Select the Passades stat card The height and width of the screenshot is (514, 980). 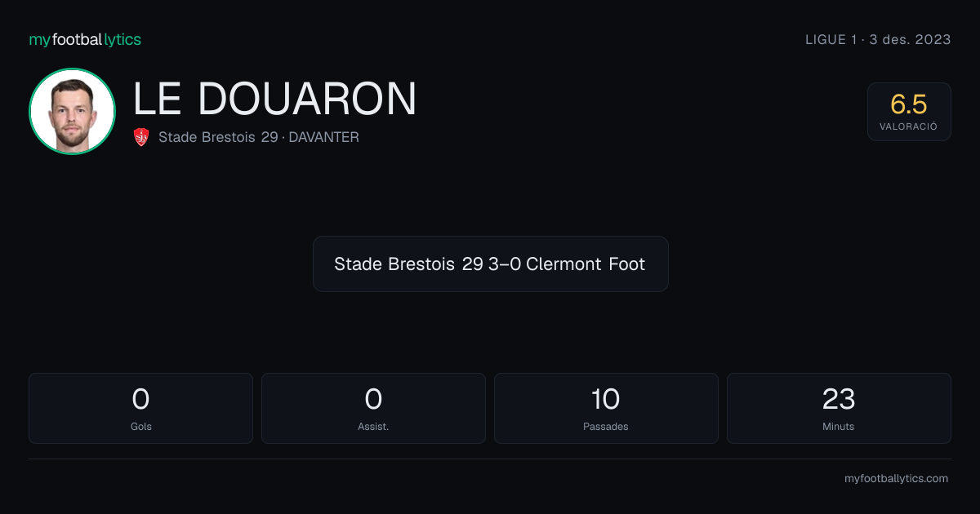(606, 408)
